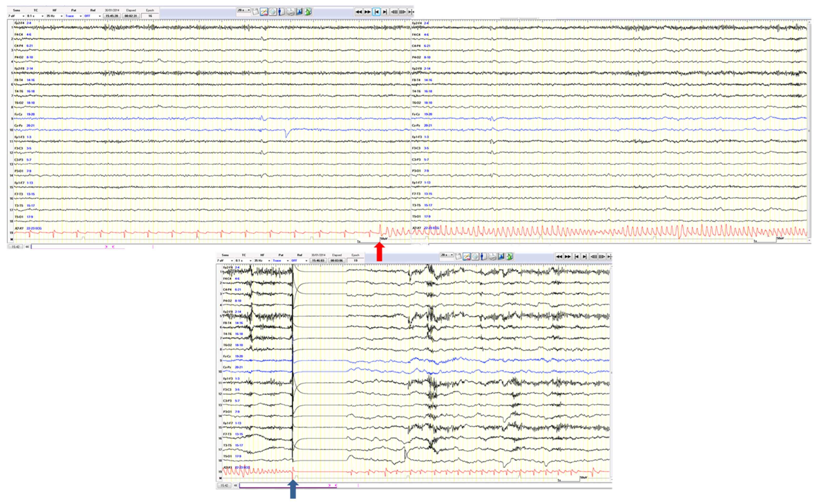Click the green export icon in top toolbar
Screen dimensions: 817x504
tap(308, 12)
